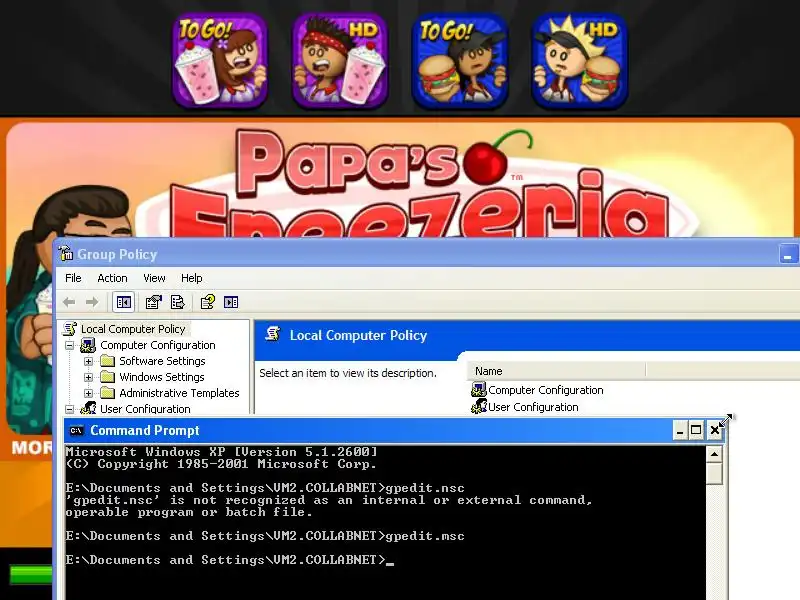Click the Export List toolbar icon
This screenshot has height=600, width=800.
[x=177, y=303]
